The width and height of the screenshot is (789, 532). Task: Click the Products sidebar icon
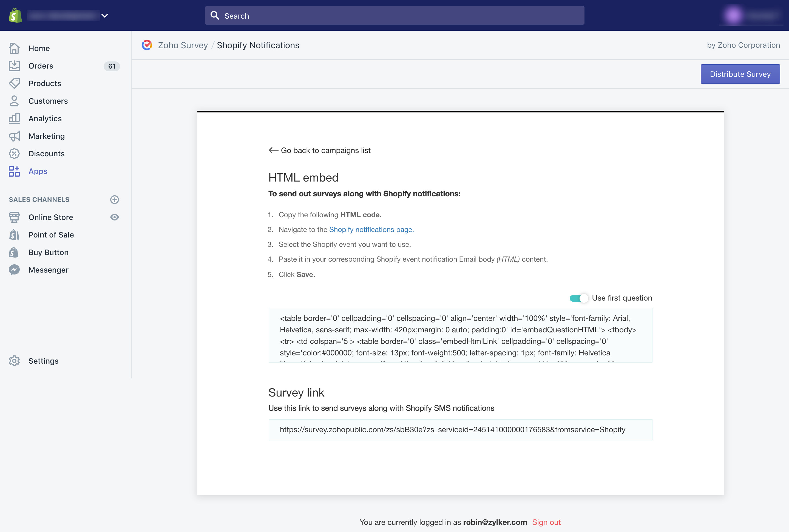[14, 83]
